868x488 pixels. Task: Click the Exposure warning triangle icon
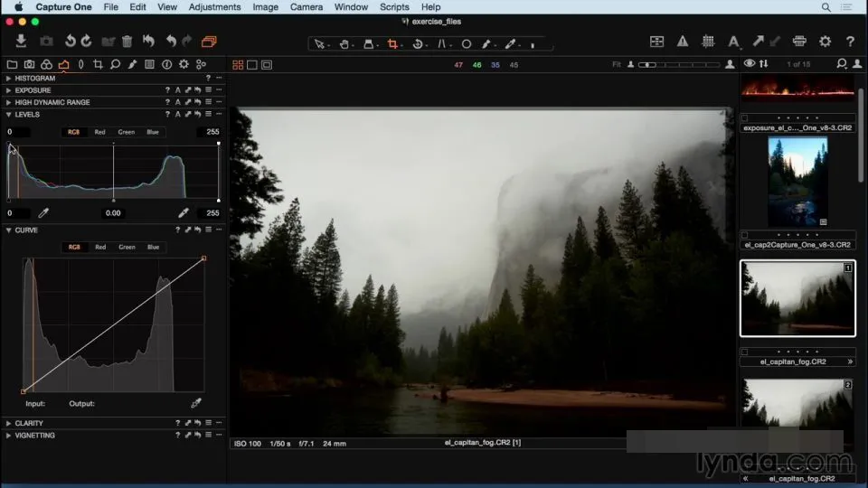point(683,42)
